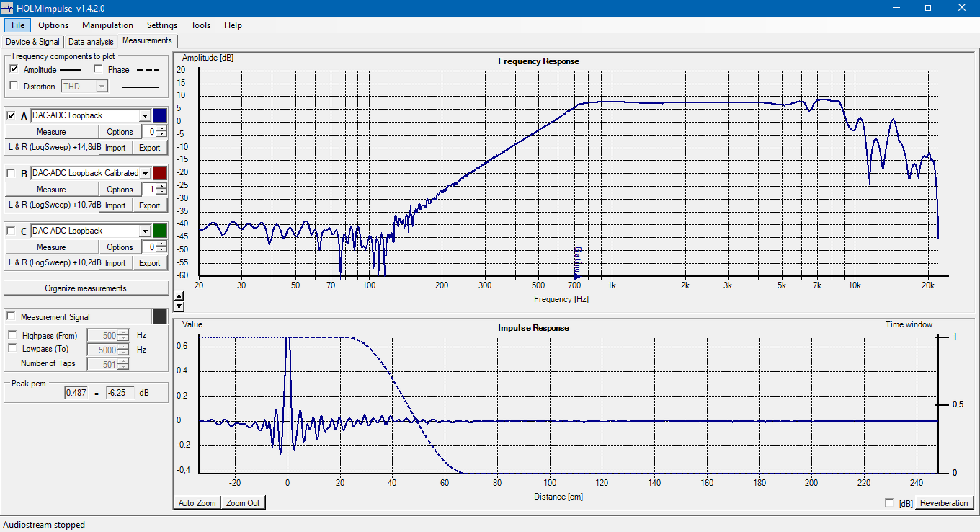Click measurement B dark red color swatch
Viewport: 980px width, 532px height.
click(160, 173)
